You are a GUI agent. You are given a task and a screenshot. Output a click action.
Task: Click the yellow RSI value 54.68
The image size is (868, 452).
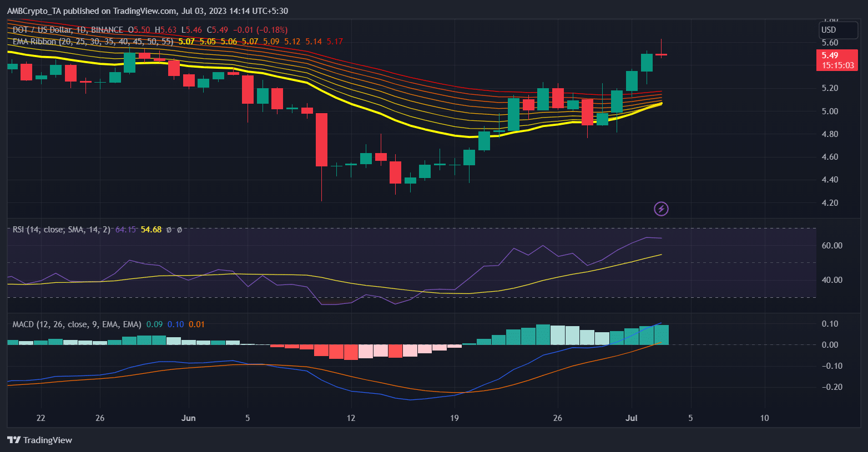[151, 230]
